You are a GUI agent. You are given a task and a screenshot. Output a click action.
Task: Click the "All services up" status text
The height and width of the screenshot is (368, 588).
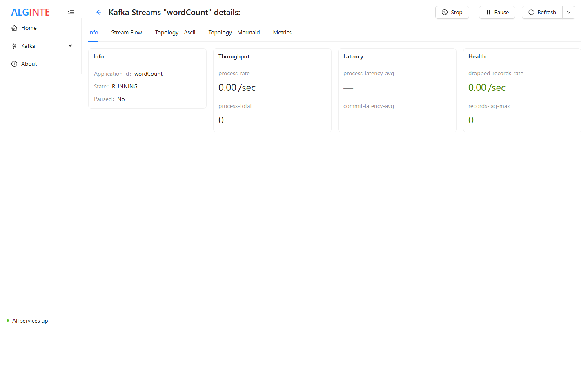30,321
